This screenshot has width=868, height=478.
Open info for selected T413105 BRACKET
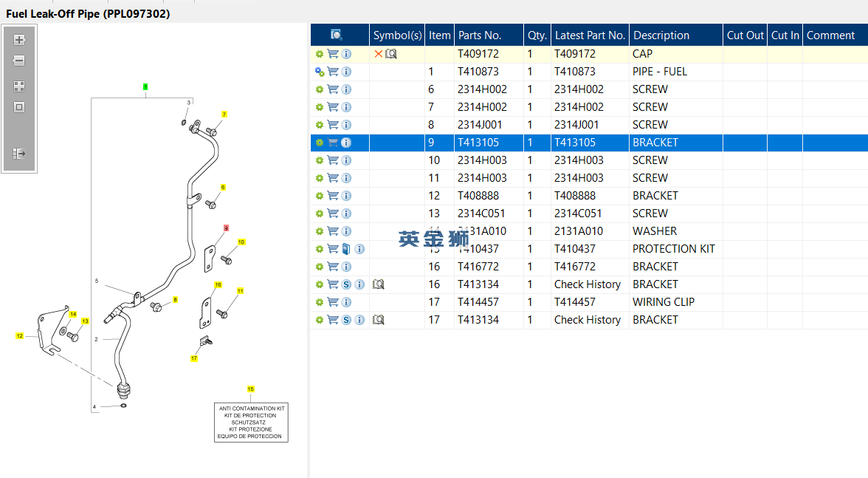[346, 143]
